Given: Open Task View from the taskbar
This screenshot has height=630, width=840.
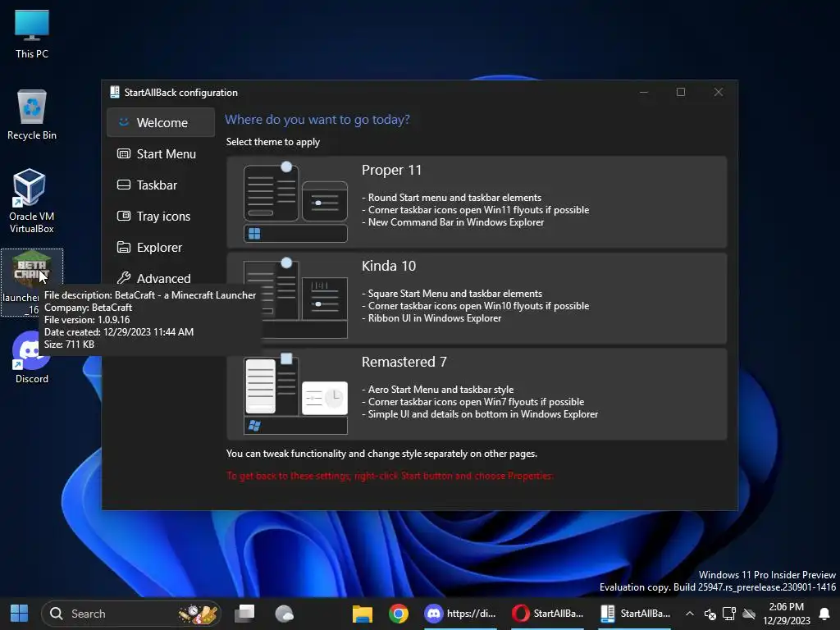Looking at the screenshot, I should pyautogui.click(x=244, y=614).
